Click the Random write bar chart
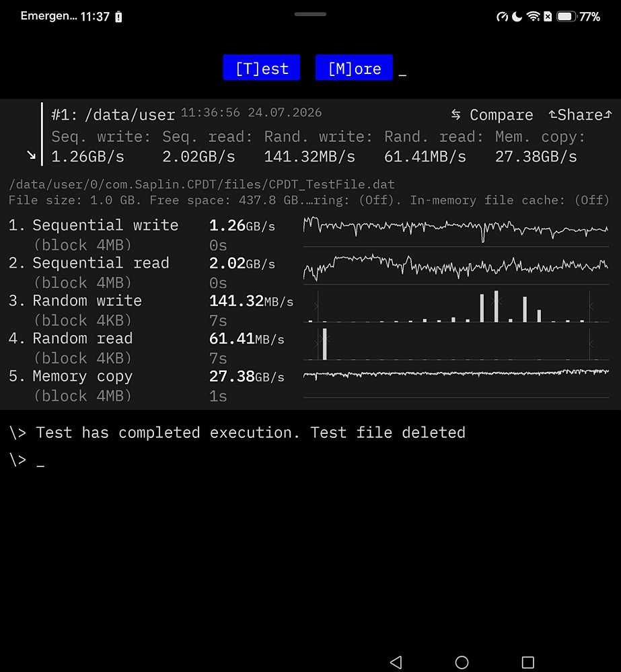 [455, 306]
